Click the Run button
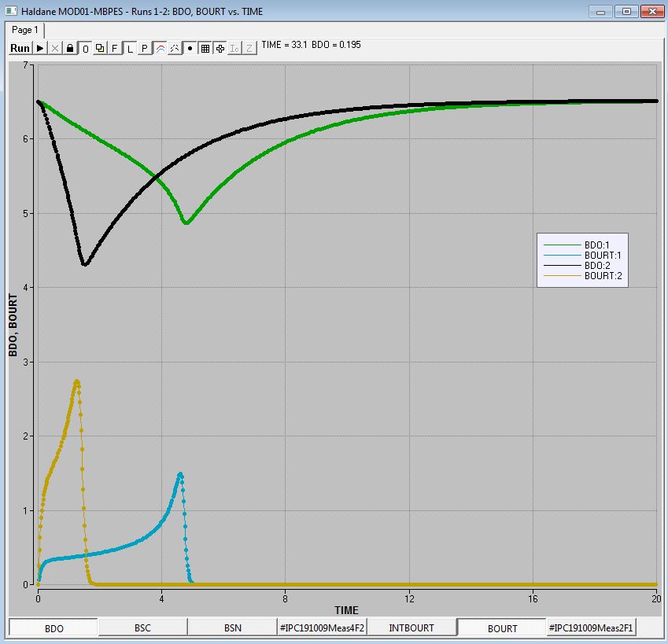Image resolution: width=668 pixels, height=644 pixels. click(20, 49)
